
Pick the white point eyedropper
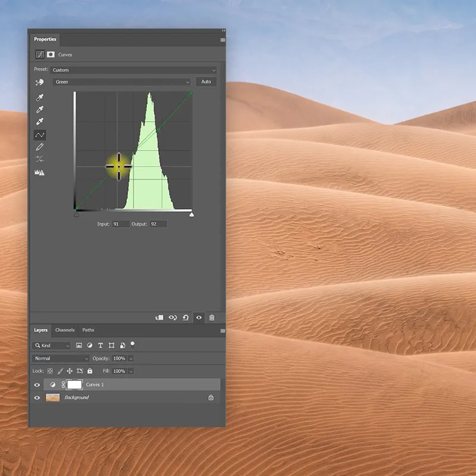(x=40, y=121)
